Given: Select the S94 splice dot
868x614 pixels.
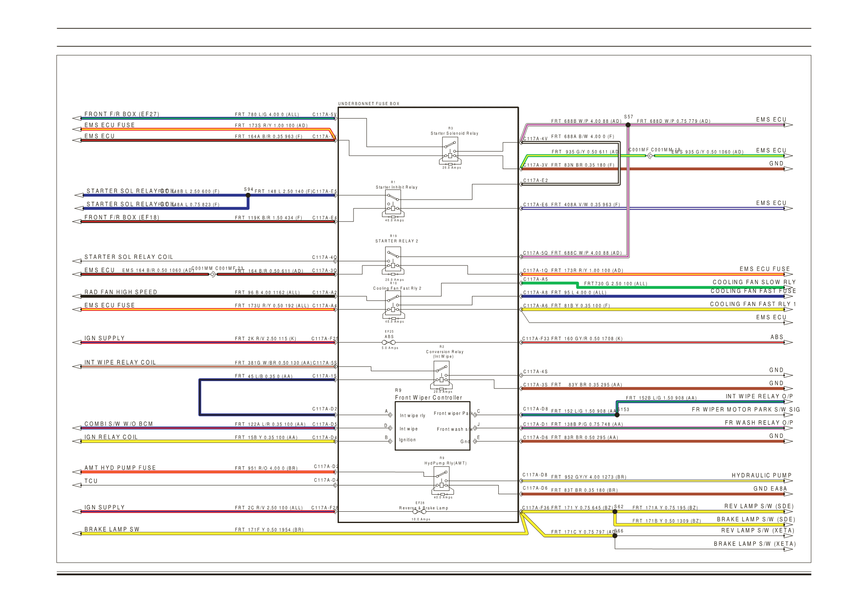Looking at the screenshot, I should coord(248,195).
